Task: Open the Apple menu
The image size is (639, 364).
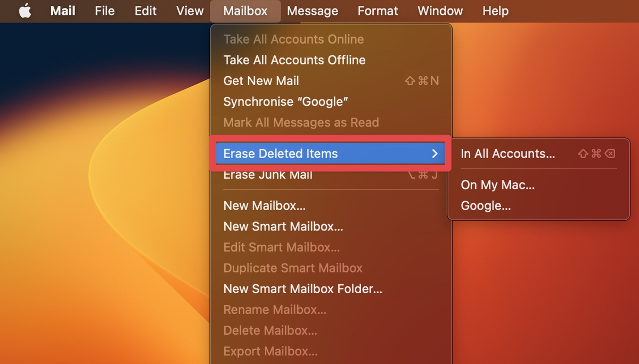Action: tap(25, 11)
